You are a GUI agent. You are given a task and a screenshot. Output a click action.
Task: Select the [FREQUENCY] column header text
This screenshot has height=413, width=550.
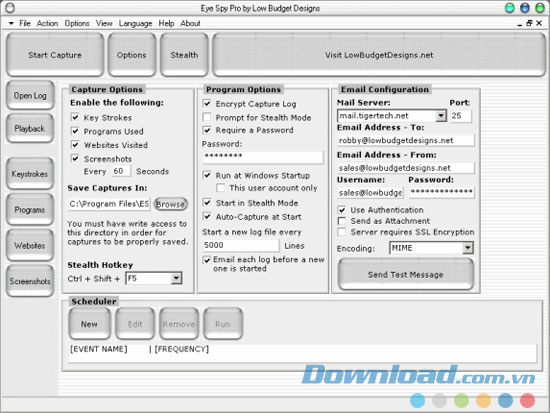[182, 349]
